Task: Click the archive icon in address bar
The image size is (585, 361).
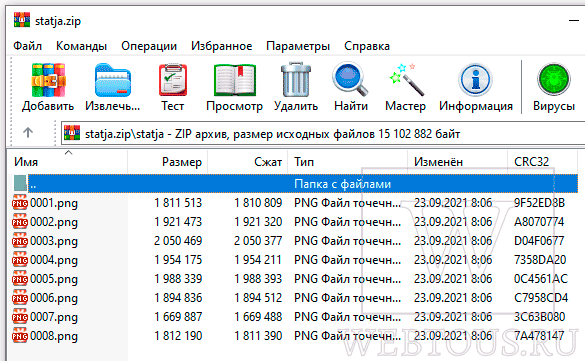Action: tap(72, 133)
